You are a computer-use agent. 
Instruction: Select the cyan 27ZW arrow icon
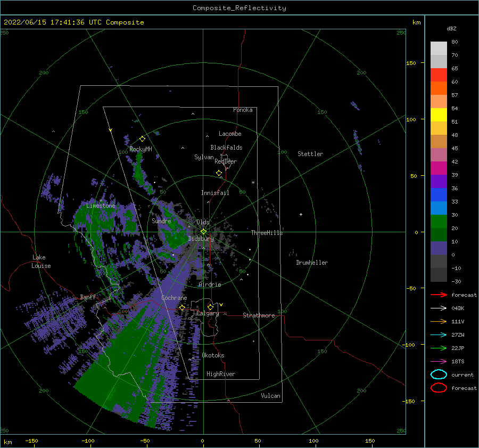click(x=439, y=335)
